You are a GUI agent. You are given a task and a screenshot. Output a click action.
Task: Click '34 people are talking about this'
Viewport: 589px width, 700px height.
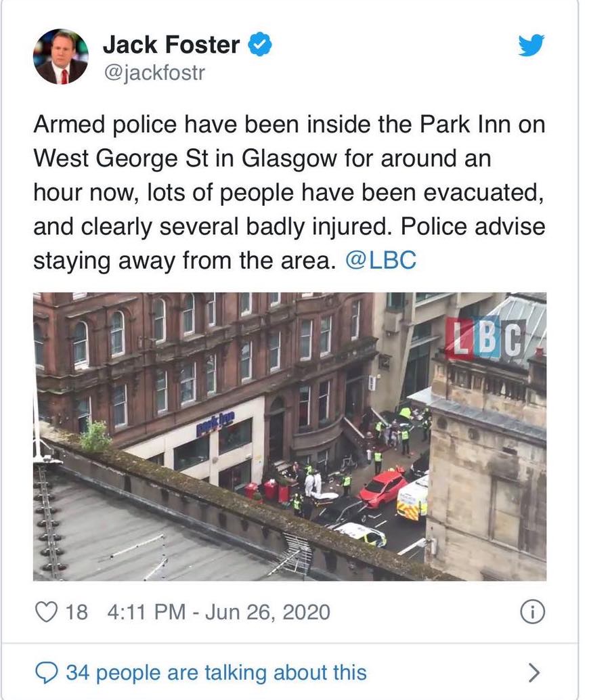point(216,673)
